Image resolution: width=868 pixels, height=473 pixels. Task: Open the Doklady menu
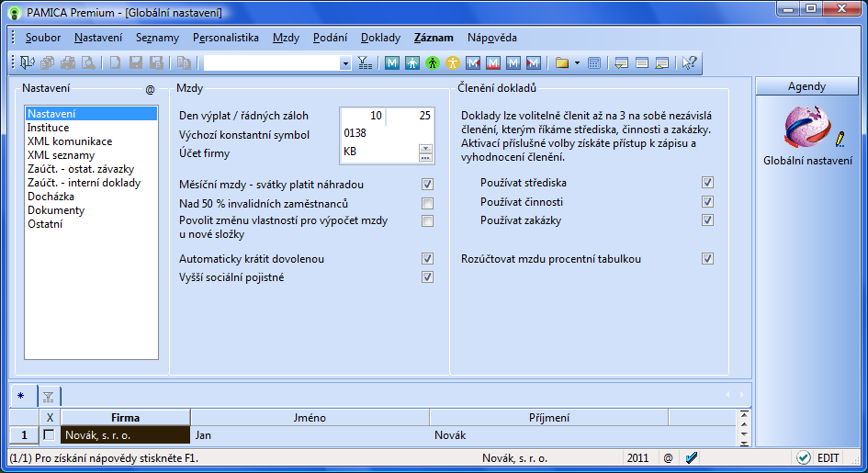point(380,38)
